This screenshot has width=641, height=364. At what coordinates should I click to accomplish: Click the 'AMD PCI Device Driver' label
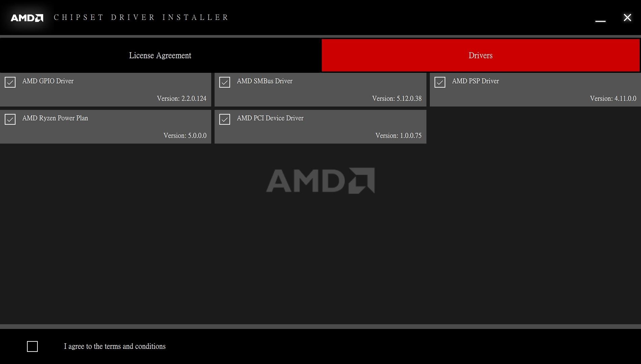[x=270, y=118]
